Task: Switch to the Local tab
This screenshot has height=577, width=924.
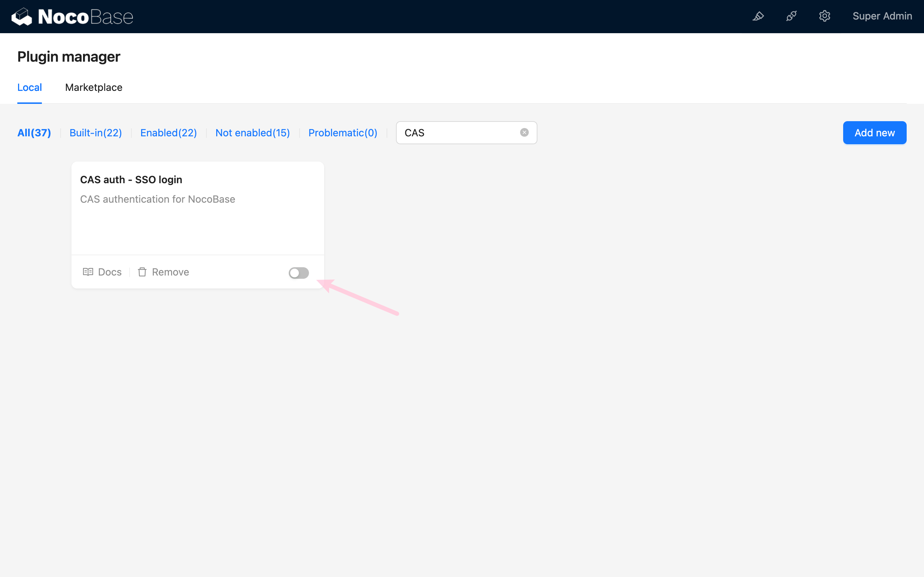Action: (29, 87)
